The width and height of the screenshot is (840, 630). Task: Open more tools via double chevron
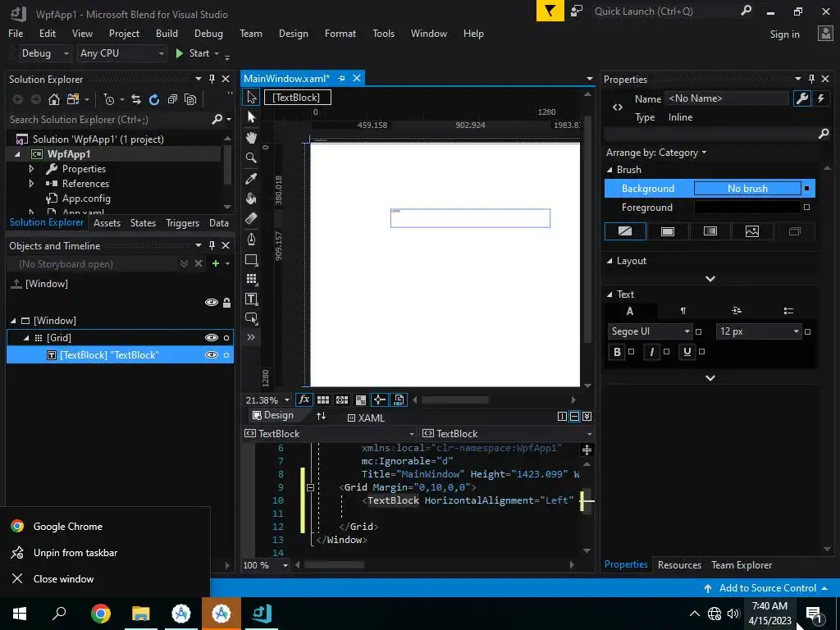(x=251, y=337)
